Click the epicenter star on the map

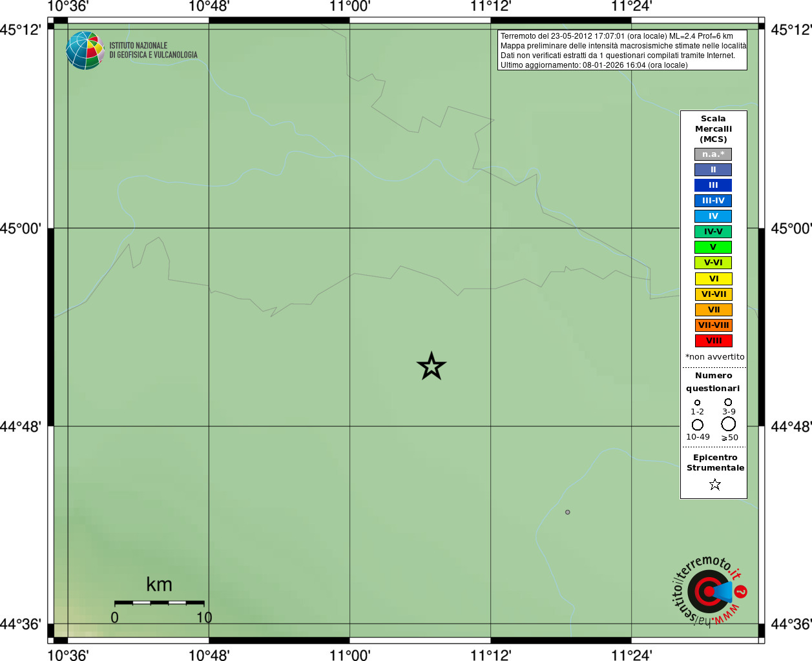[x=432, y=366]
